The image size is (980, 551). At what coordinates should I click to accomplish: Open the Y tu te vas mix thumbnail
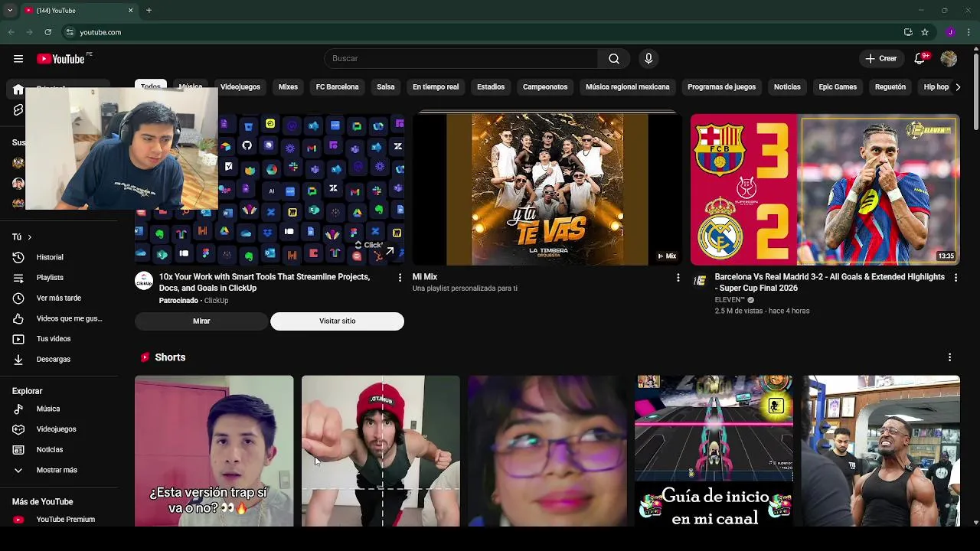pos(547,189)
